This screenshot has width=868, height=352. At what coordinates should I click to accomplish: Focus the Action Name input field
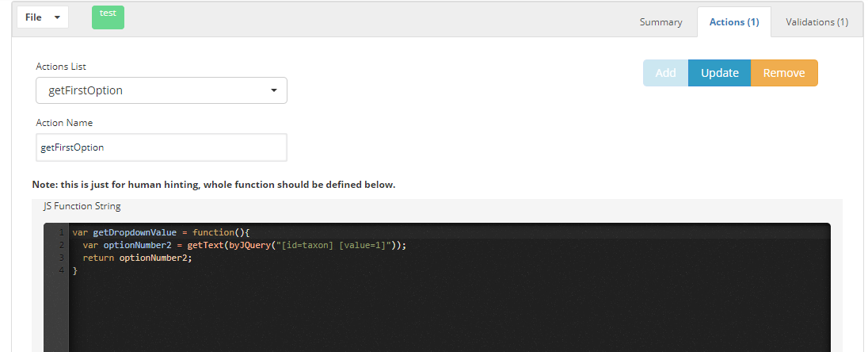click(162, 147)
